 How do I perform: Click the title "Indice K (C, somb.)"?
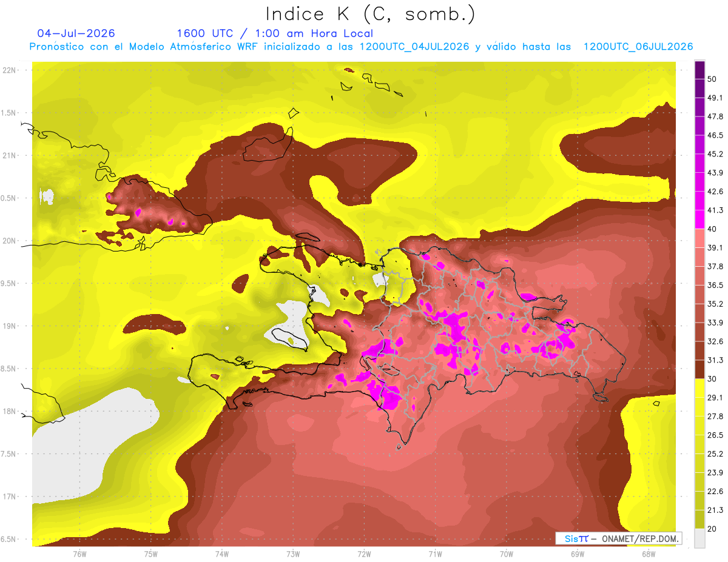tap(371, 14)
